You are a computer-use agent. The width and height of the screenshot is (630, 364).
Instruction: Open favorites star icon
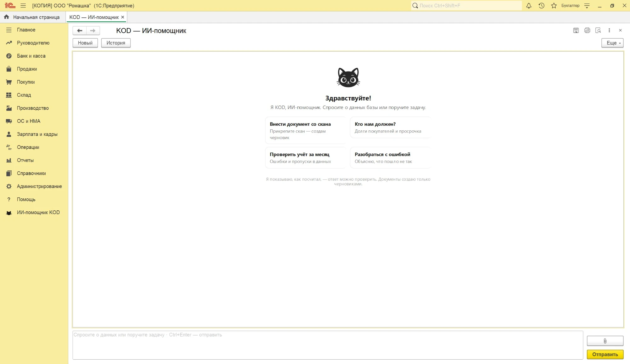tap(554, 6)
